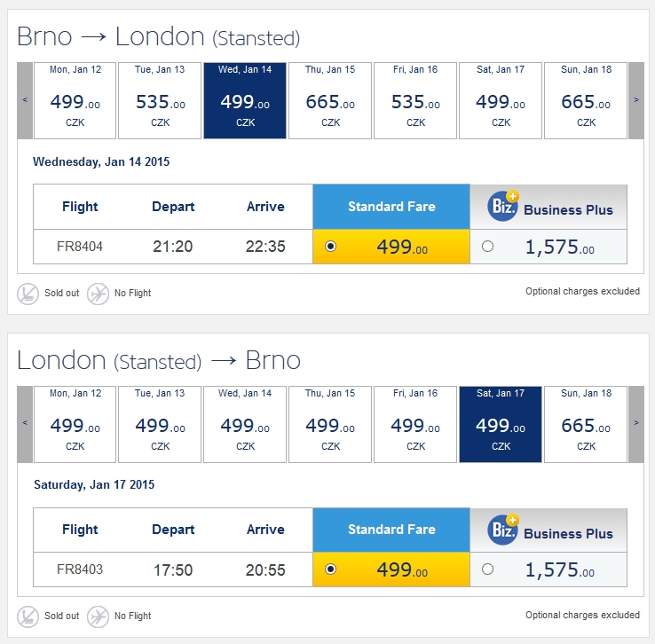Click the No Flight plane icon in outbound legend
Screen dimensions: 655x644
pos(98,294)
